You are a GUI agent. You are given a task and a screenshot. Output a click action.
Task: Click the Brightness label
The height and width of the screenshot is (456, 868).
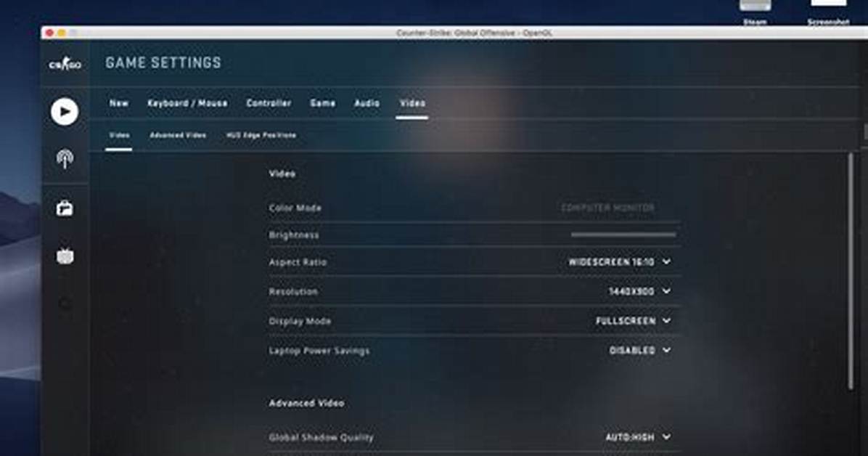(x=293, y=235)
